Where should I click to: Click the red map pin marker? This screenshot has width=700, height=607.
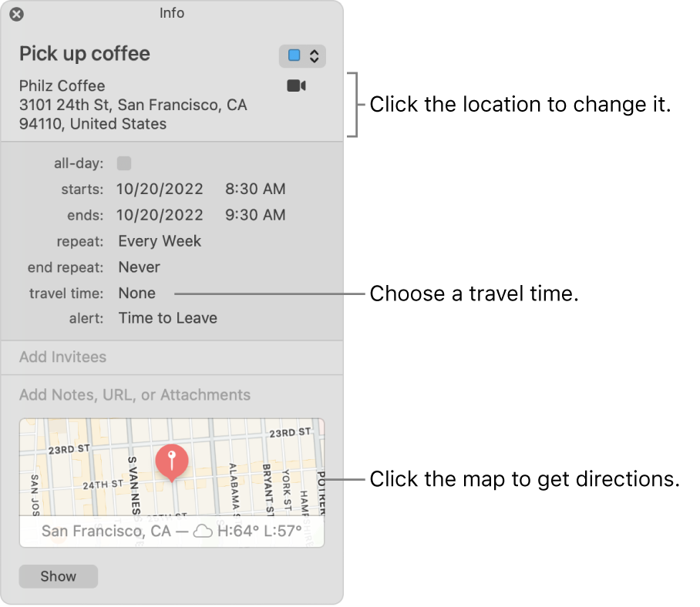coord(173,462)
